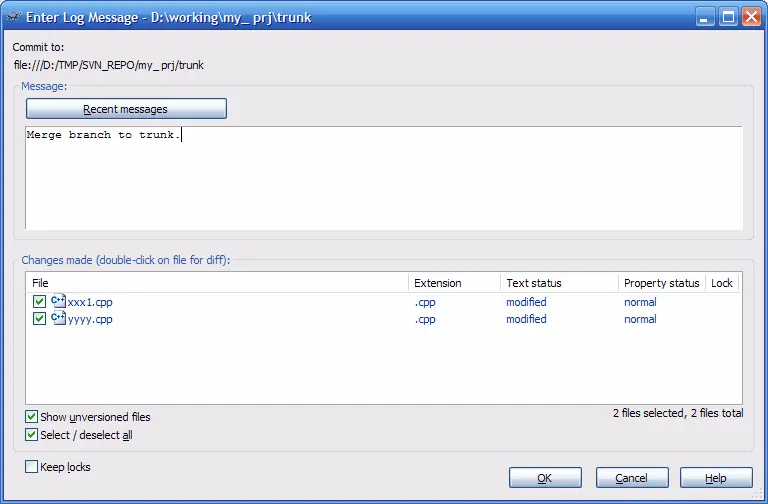The image size is (768, 504).
Task: Sort by the Extension column header
Action: tap(454, 283)
